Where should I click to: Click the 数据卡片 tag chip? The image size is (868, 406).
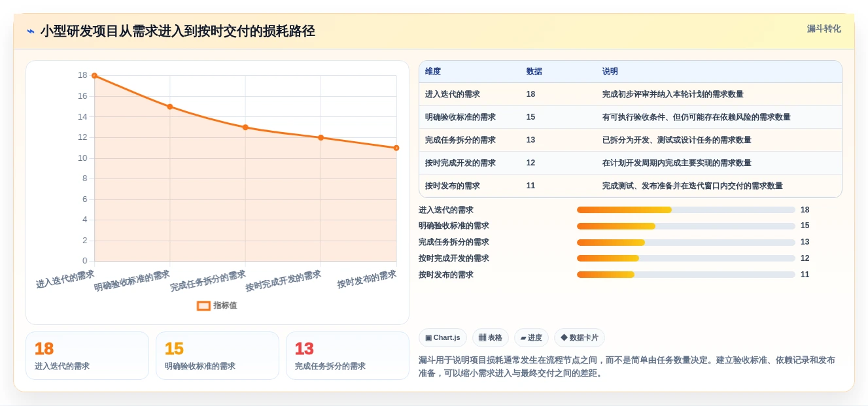tap(580, 337)
